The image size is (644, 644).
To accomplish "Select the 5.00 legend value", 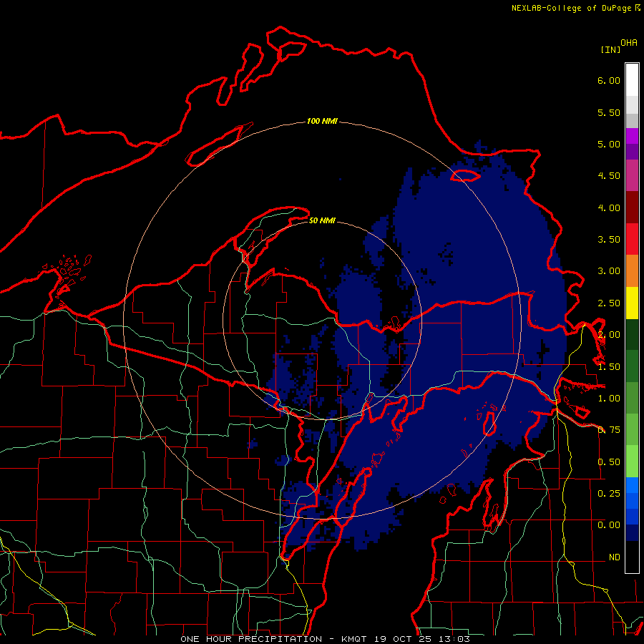I will 609,144.
